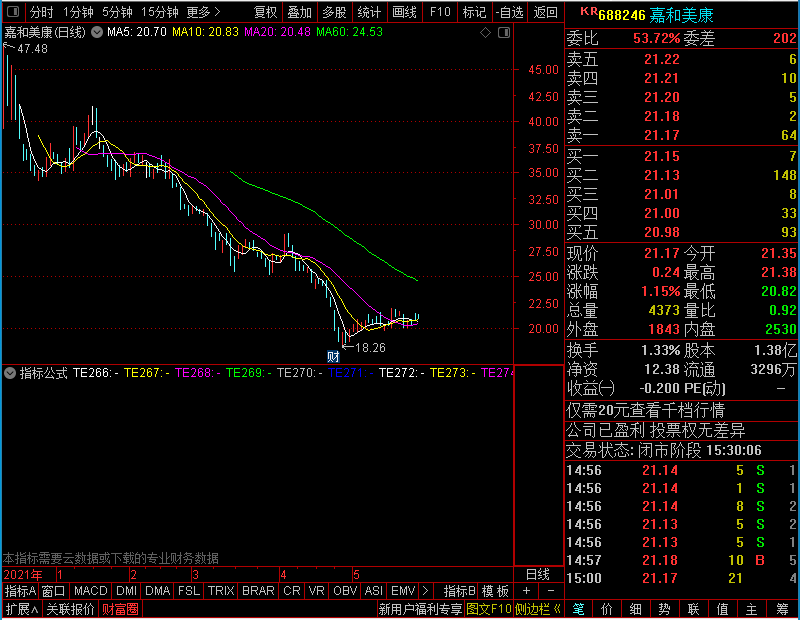Select the MACD indicator
The width and height of the screenshot is (800, 620).
[x=91, y=591]
